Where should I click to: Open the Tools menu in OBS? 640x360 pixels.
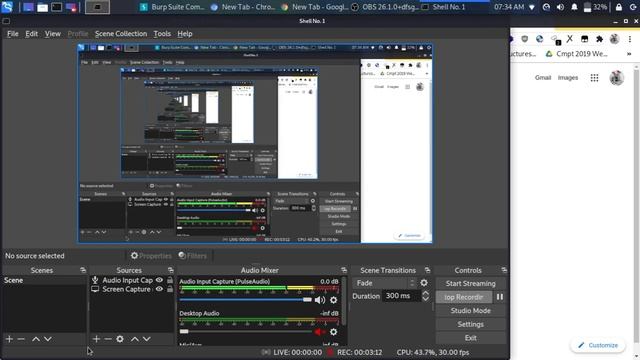pyautogui.click(x=162, y=34)
